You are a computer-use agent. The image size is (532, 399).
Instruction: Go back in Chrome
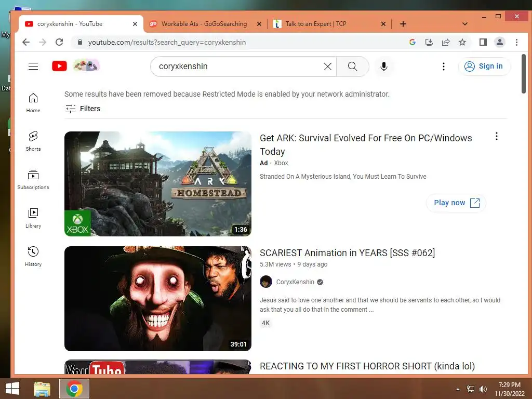coord(26,42)
